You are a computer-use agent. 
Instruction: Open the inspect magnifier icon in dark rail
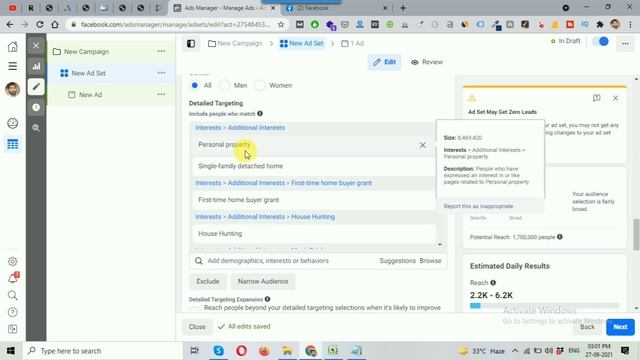(x=36, y=128)
